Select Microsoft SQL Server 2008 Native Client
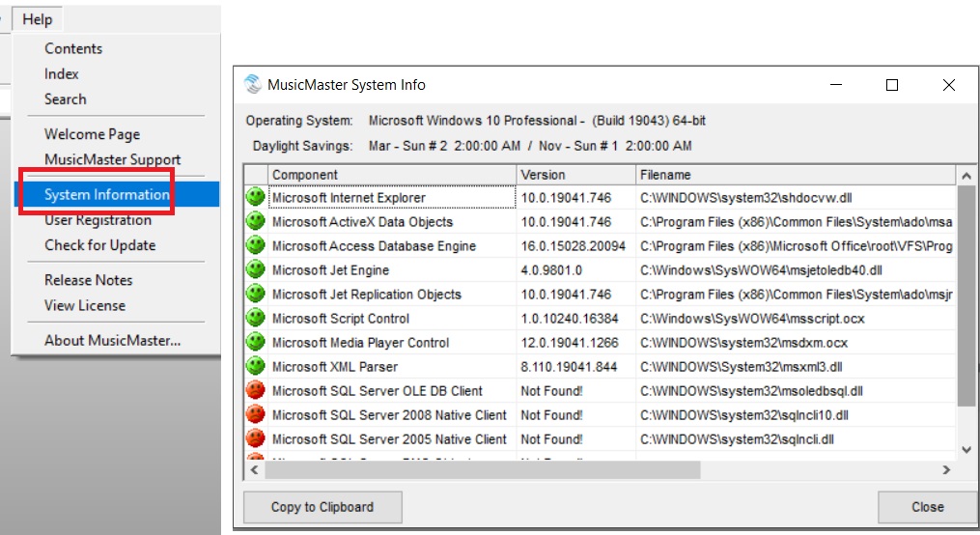Image resolution: width=980 pixels, height=535 pixels. (x=600, y=415)
